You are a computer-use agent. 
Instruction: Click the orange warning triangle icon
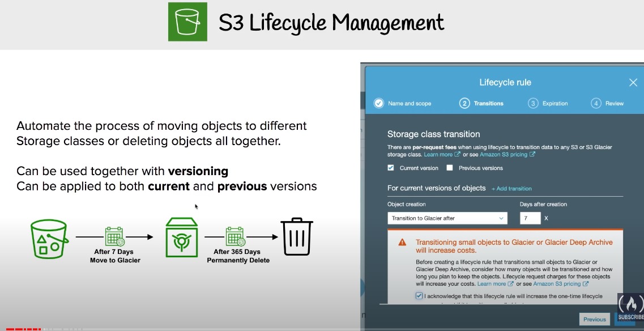pos(403,242)
